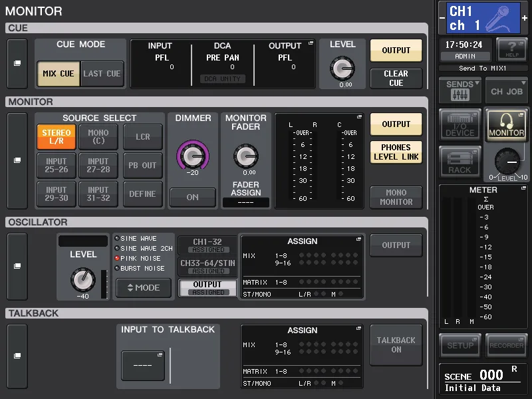This screenshot has width=532, height=399.
Task: Open the RACK screen
Action: 460,162
